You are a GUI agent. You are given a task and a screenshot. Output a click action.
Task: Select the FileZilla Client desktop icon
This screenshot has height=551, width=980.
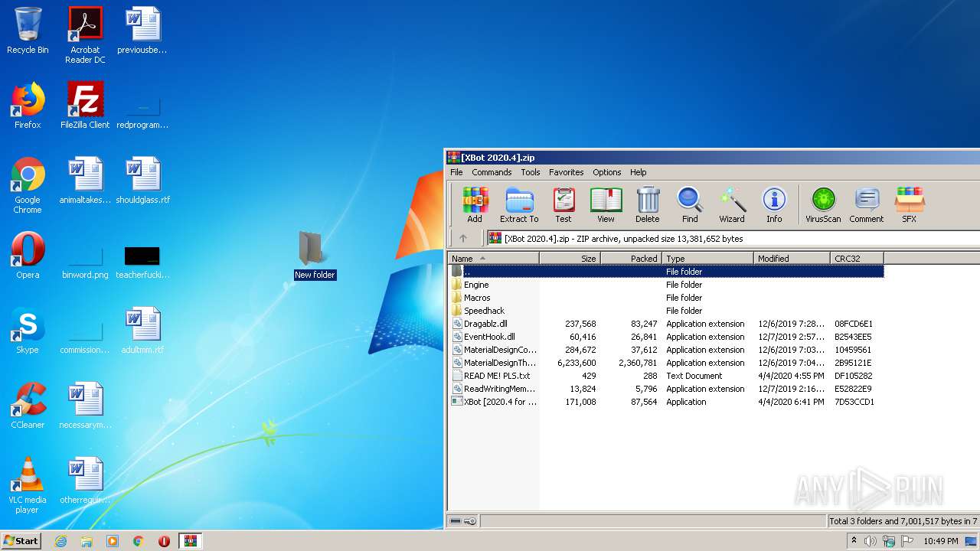pyautogui.click(x=85, y=106)
